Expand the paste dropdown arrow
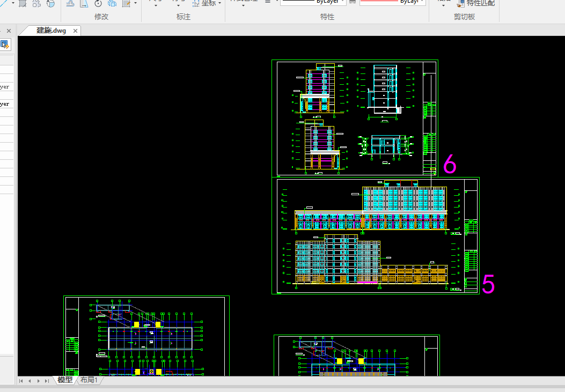This screenshot has height=392, width=565. pyautogui.click(x=444, y=5)
